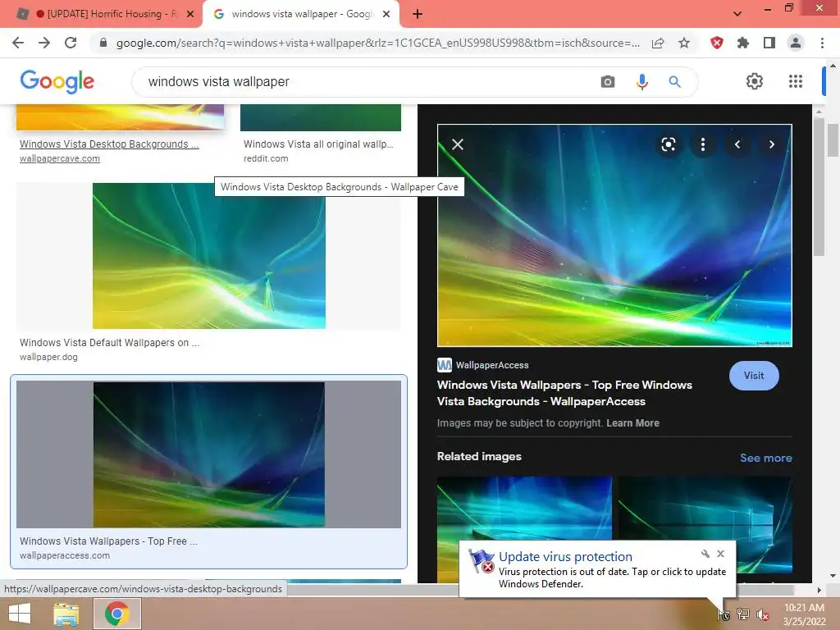840x630 pixels.
Task: Open the Learn More copyright link
Action: pyautogui.click(x=632, y=423)
